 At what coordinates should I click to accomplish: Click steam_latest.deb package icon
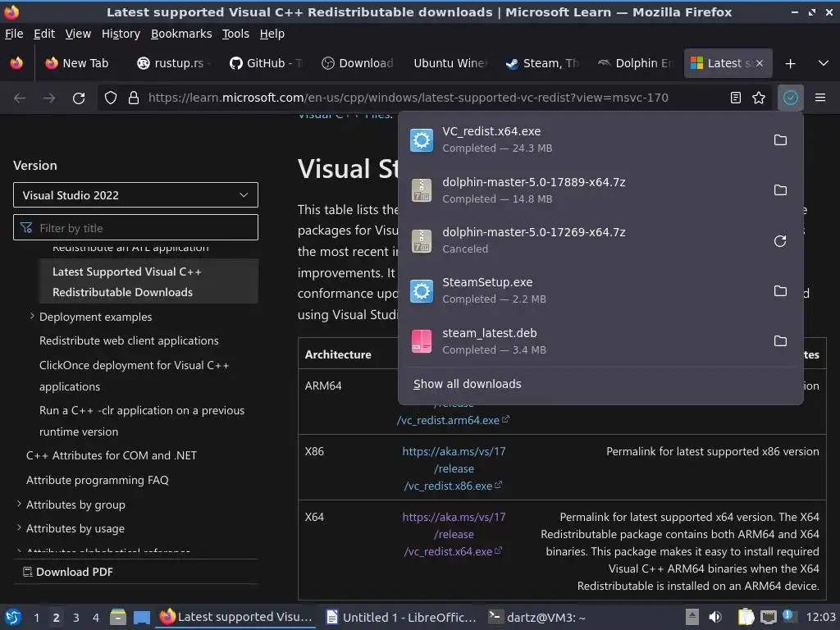[422, 341]
